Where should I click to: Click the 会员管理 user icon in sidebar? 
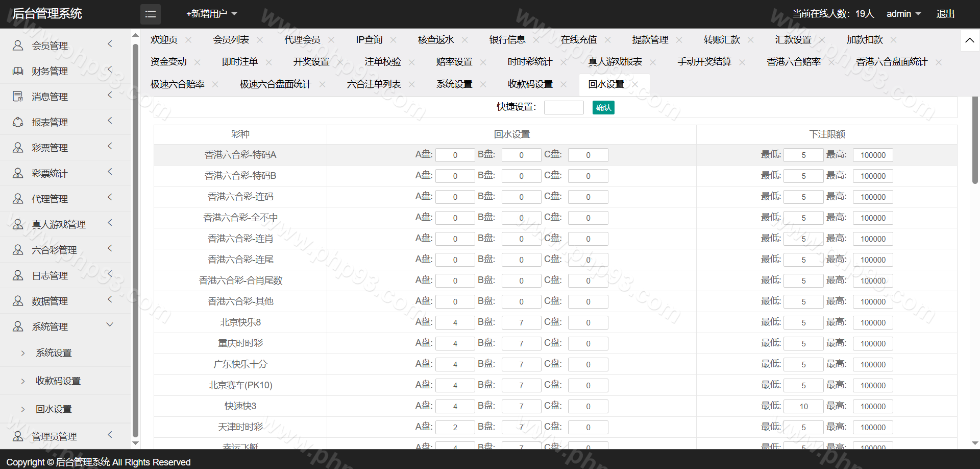click(x=18, y=45)
